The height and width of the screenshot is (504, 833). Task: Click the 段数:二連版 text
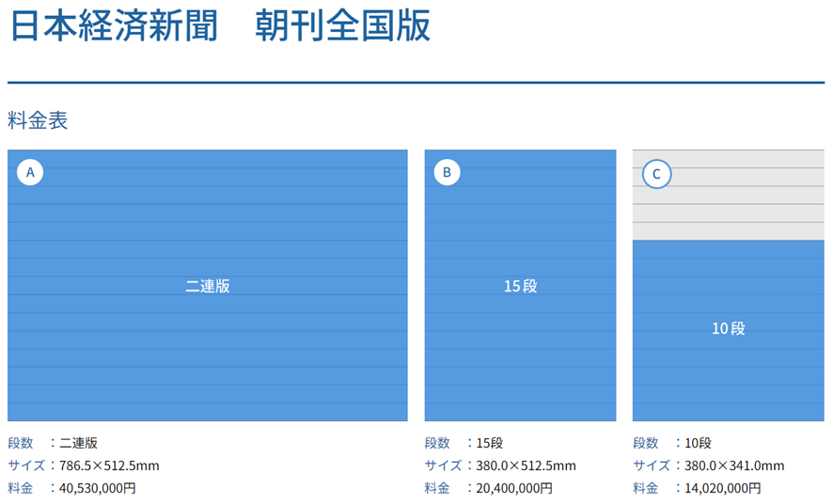(53, 443)
